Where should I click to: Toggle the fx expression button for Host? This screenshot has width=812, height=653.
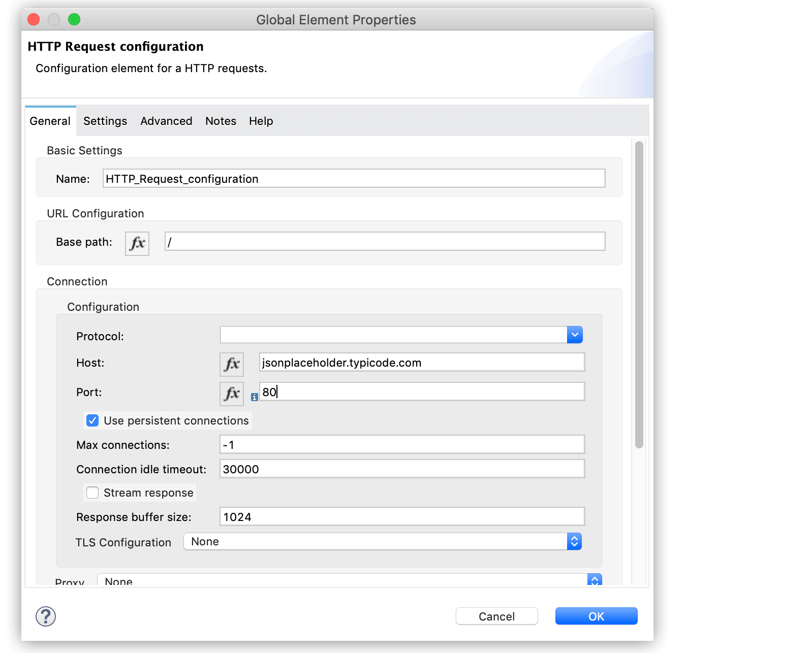tap(231, 364)
